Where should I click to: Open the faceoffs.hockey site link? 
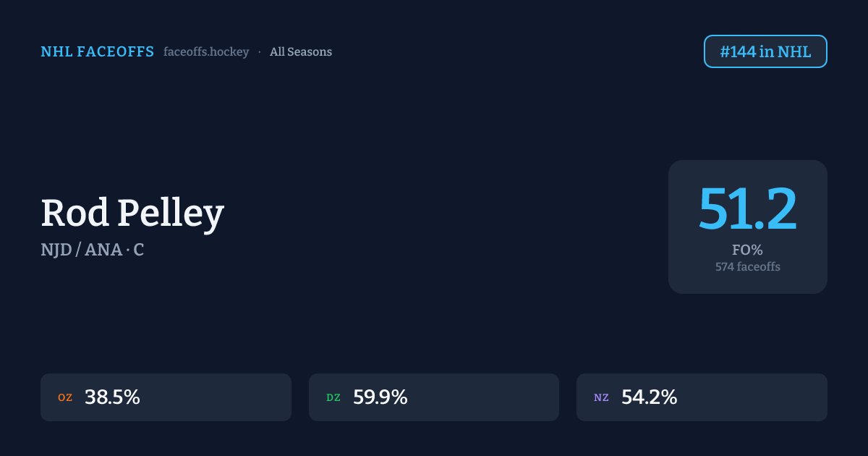tap(206, 52)
